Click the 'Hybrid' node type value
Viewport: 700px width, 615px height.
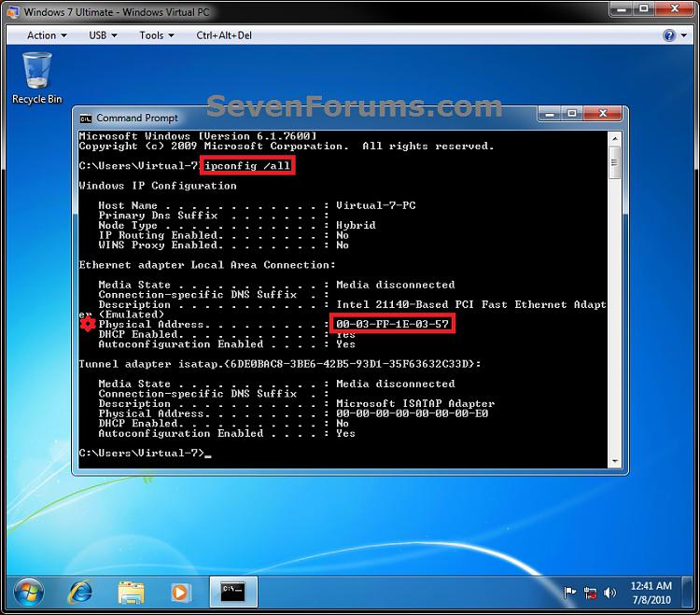point(356,226)
